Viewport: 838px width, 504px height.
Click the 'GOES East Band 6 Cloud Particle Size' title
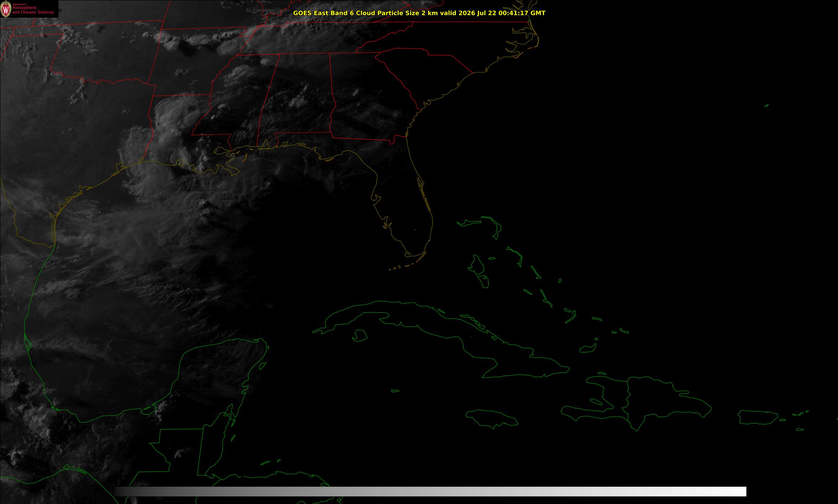click(419, 13)
